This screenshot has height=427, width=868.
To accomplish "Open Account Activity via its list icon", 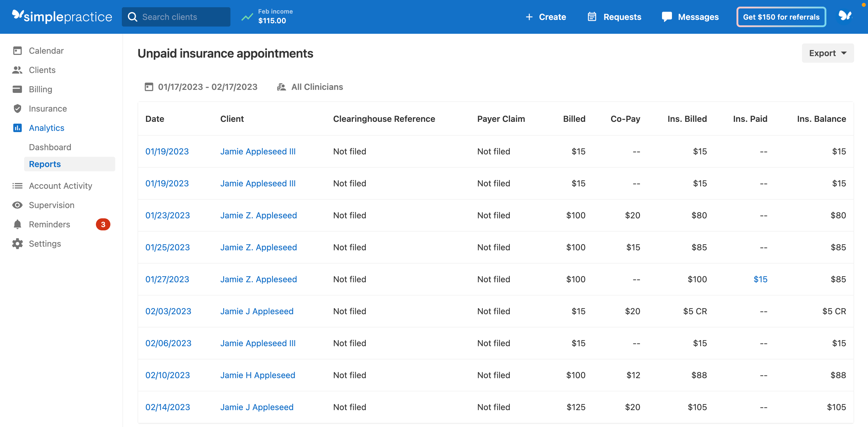I will 17,186.
